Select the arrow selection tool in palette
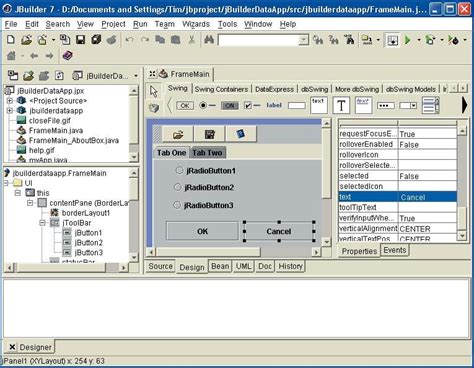The width and height of the screenshot is (474, 368). 153,91
